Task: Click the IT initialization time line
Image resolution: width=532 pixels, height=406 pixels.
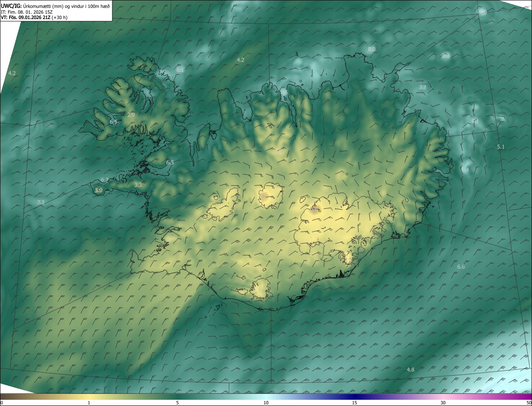Action: coord(27,12)
